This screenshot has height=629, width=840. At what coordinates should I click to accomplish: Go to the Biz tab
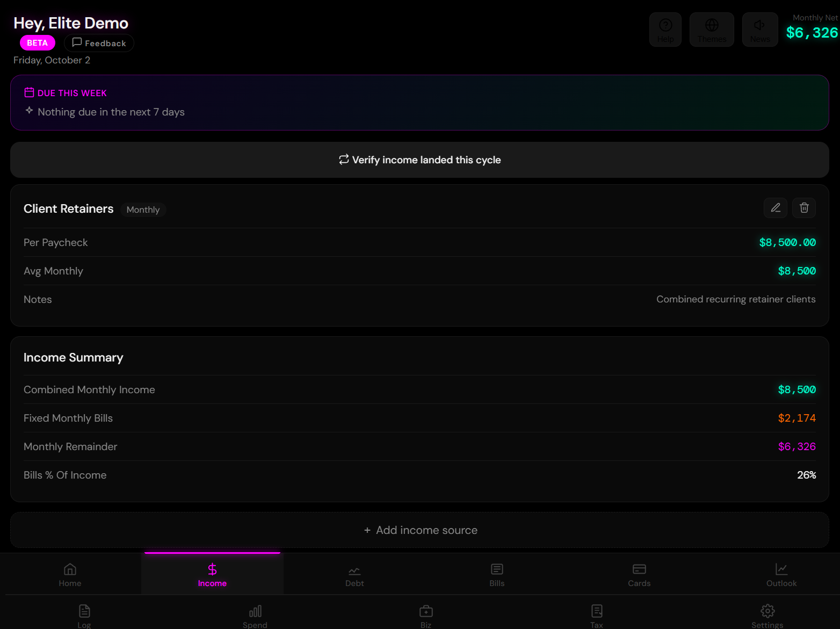(x=426, y=616)
